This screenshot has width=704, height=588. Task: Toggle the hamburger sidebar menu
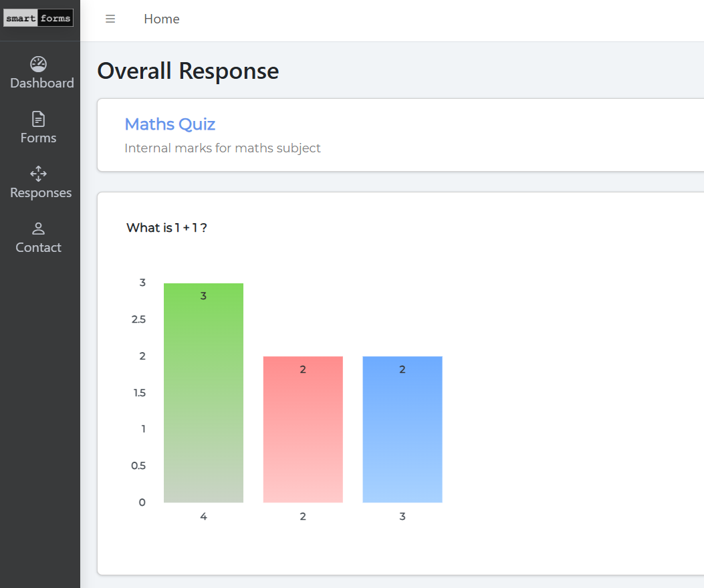[x=110, y=19]
